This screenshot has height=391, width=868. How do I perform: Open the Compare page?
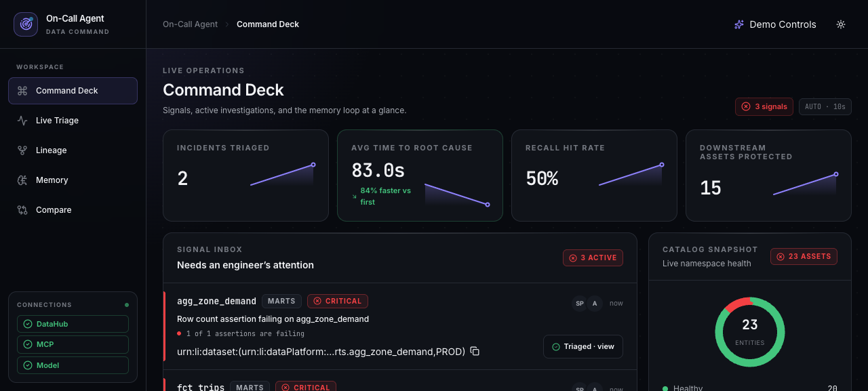coord(73,210)
